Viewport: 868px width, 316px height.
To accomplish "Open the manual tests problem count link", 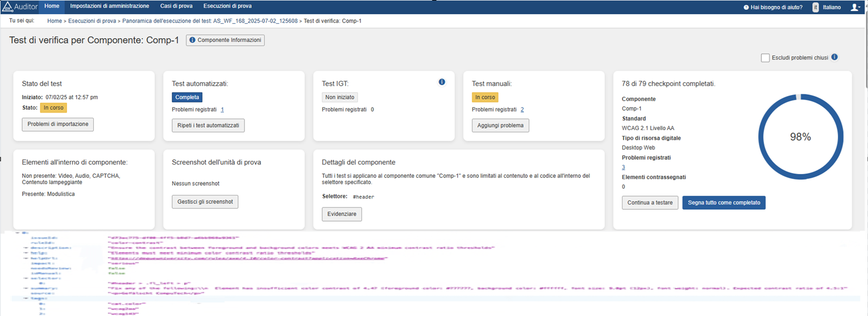I will (522, 110).
